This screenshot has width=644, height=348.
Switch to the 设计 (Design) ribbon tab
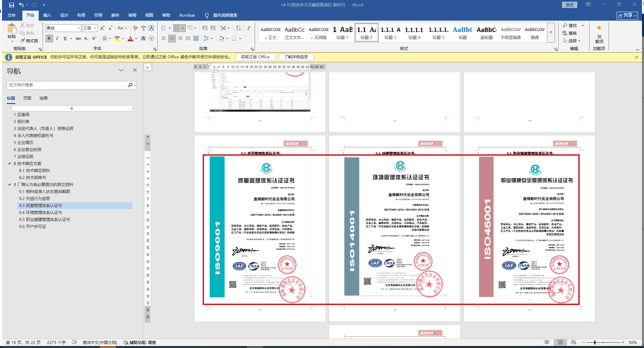[64, 15]
